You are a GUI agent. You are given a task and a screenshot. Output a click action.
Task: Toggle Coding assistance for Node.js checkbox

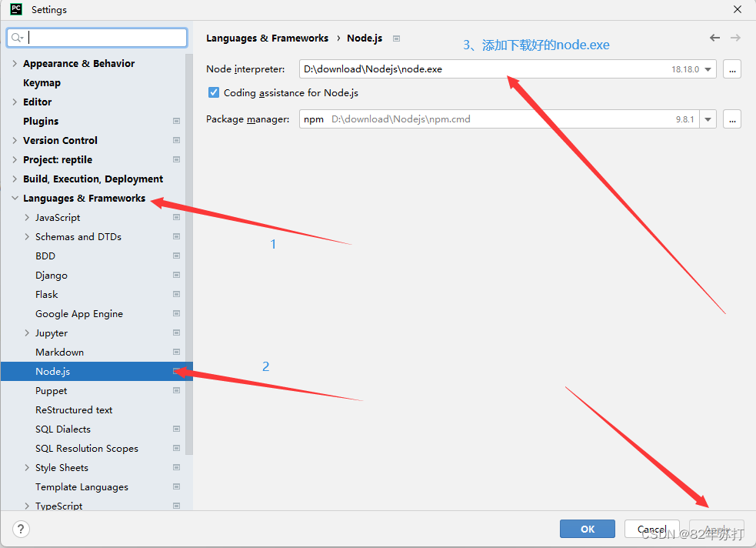pyautogui.click(x=214, y=92)
